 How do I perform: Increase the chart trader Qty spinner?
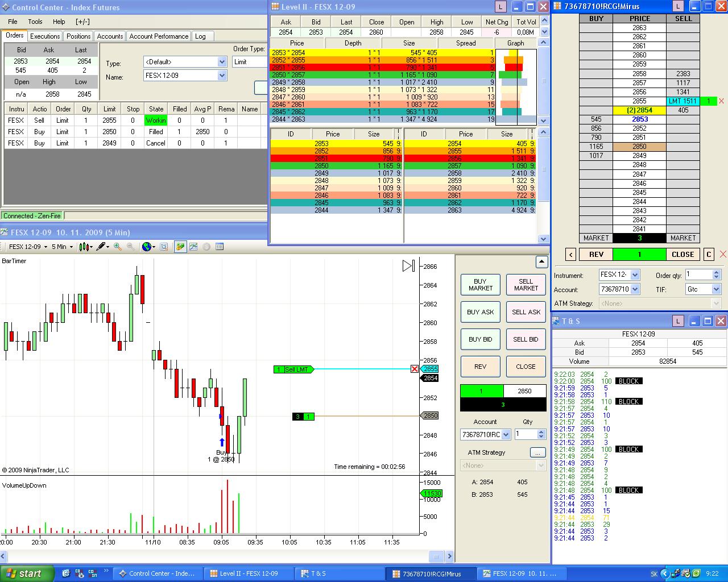[x=541, y=431]
